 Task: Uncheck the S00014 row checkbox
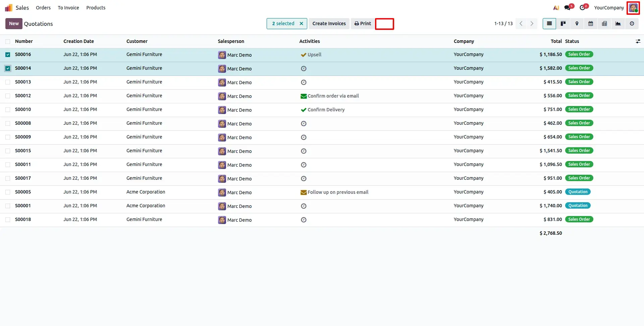8,68
